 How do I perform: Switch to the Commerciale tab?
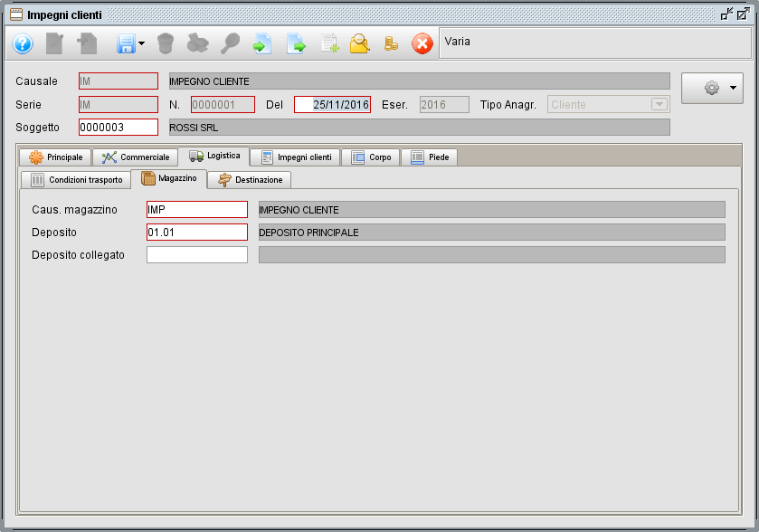pyautogui.click(x=135, y=156)
